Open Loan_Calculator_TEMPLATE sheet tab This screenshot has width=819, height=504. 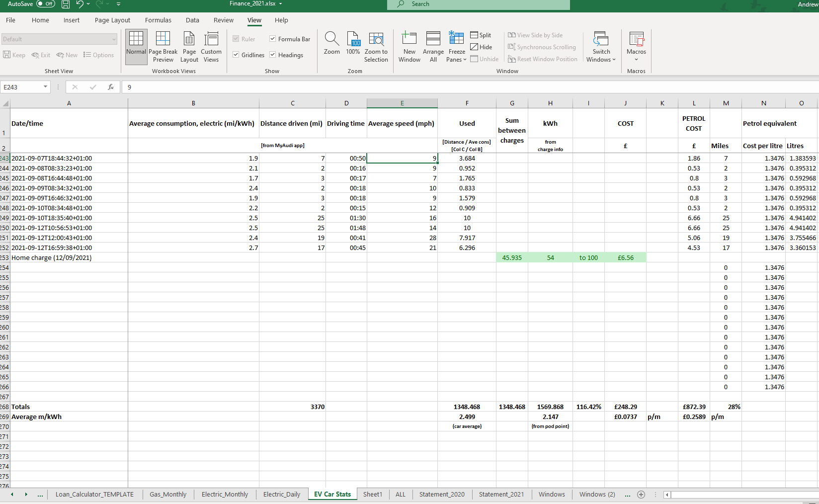tap(94, 495)
